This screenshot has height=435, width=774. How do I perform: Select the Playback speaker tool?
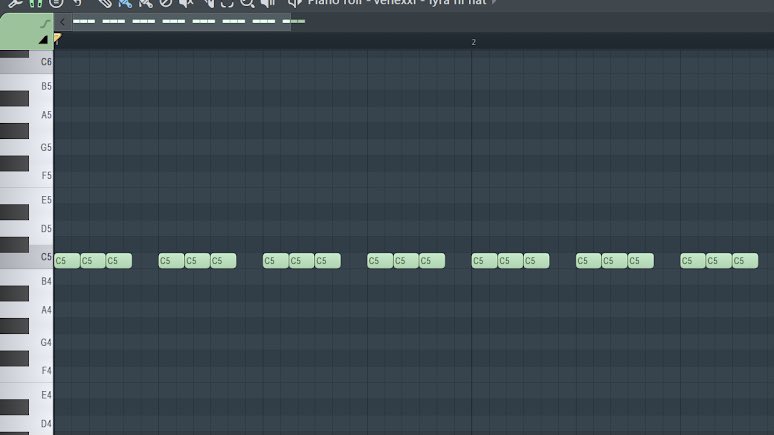coord(268,3)
